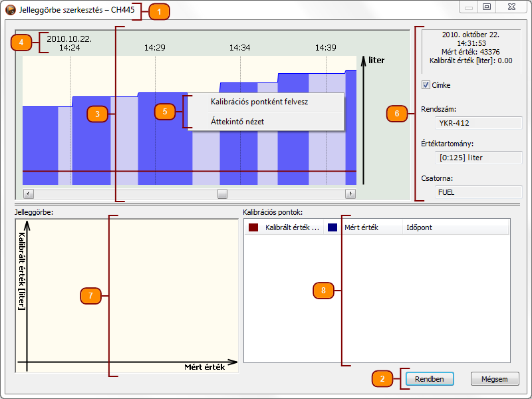This screenshot has width=532, height=399.
Task: Click the 14:29 time marker on chart
Action: point(154,48)
